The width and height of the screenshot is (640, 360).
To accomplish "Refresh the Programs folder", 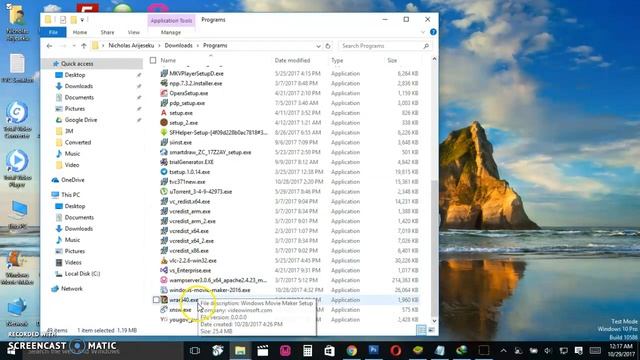I will click(x=328, y=46).
